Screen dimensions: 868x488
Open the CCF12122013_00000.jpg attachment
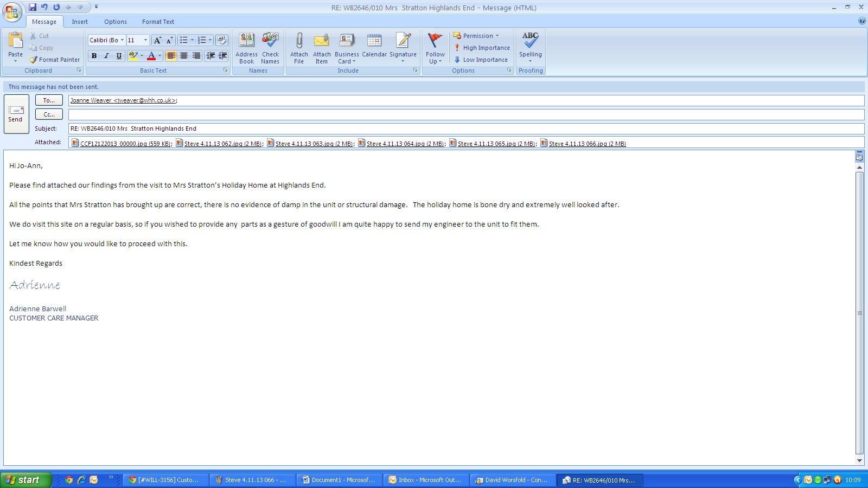tap(122, 144)
